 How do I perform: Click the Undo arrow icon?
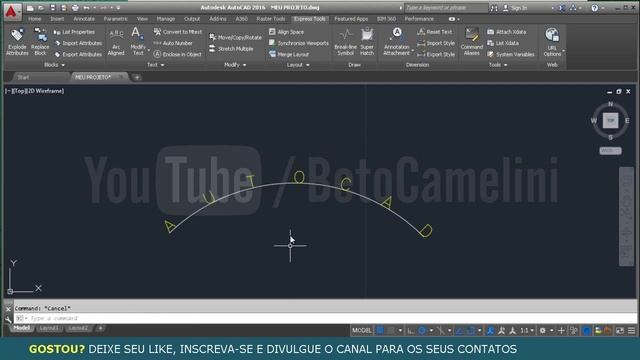point(87,8)
